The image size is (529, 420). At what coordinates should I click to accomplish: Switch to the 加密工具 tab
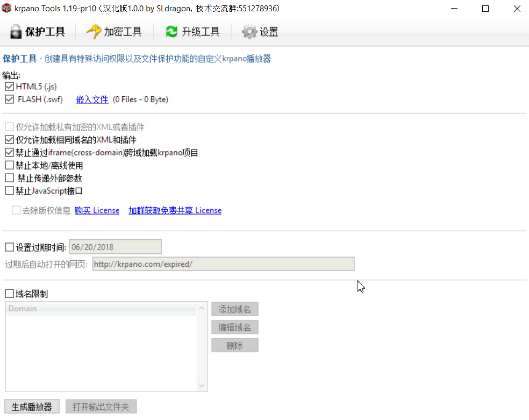[114, 32]
